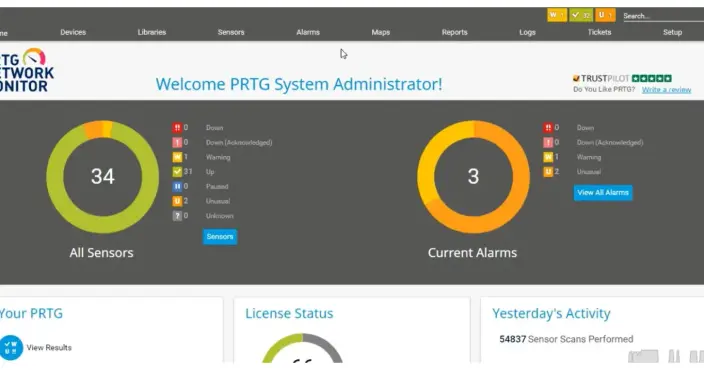This screenshot has width=704, height=370.
Task: Open the Sensors menu
Action: tap(231, 32)
